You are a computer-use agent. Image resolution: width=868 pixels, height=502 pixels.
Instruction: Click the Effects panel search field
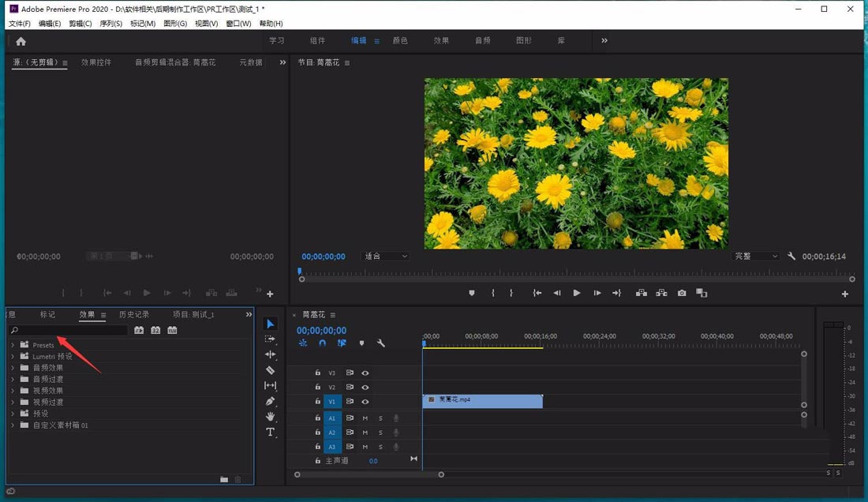click(71, 331)
